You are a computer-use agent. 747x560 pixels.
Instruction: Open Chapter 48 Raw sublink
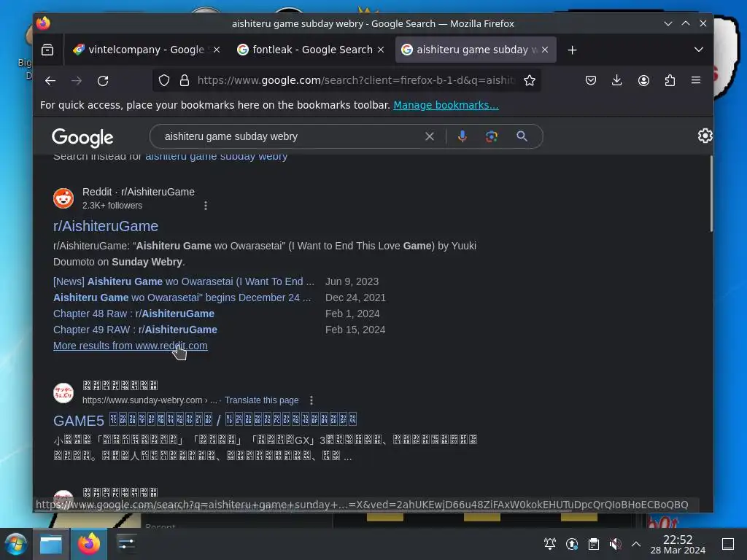[134, 314]
